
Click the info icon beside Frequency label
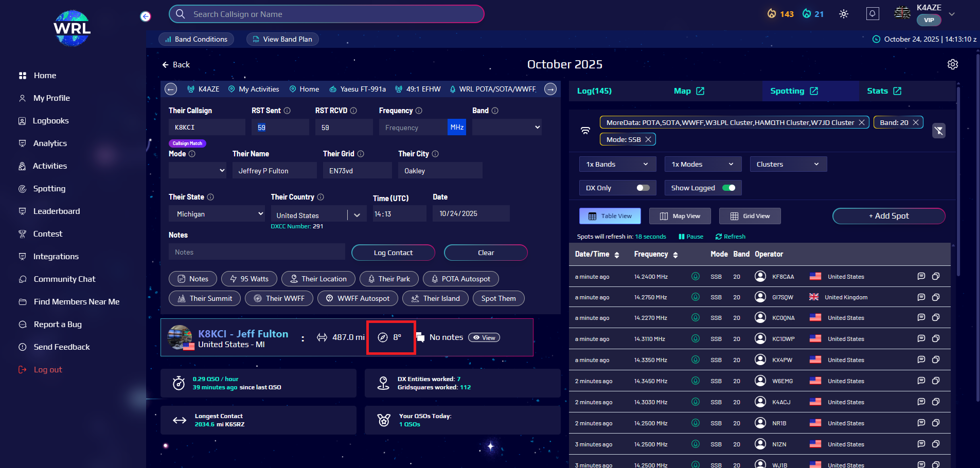pos(419,111)
